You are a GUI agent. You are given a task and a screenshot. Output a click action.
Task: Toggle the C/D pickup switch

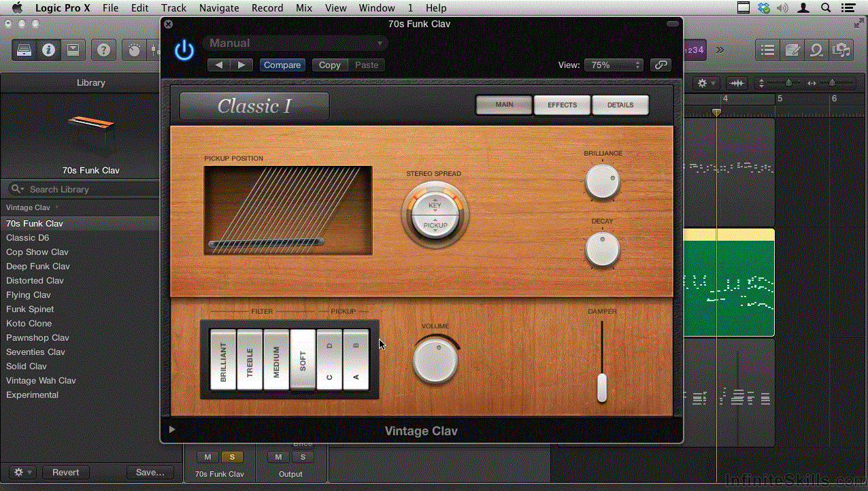tap(329, 360)
